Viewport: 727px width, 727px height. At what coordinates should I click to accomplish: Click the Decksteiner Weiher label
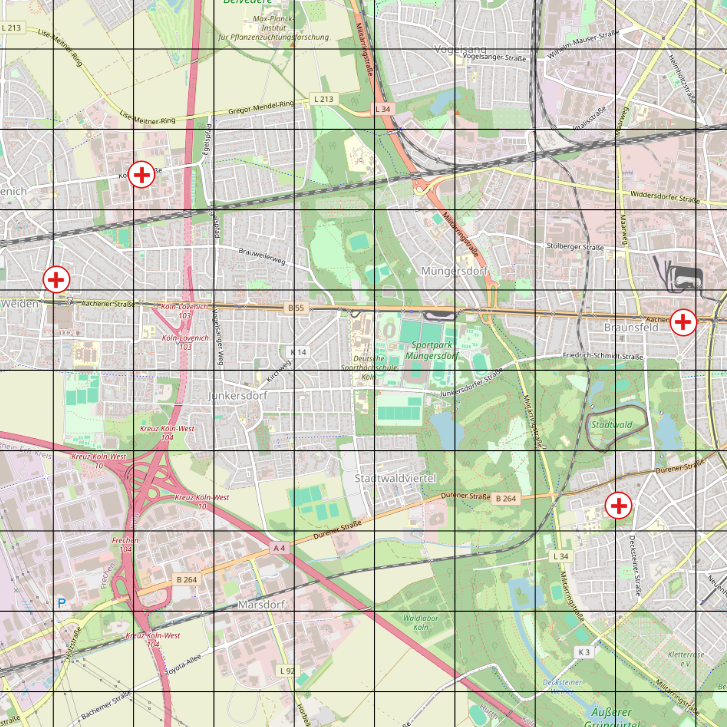[x=562, y=687]
